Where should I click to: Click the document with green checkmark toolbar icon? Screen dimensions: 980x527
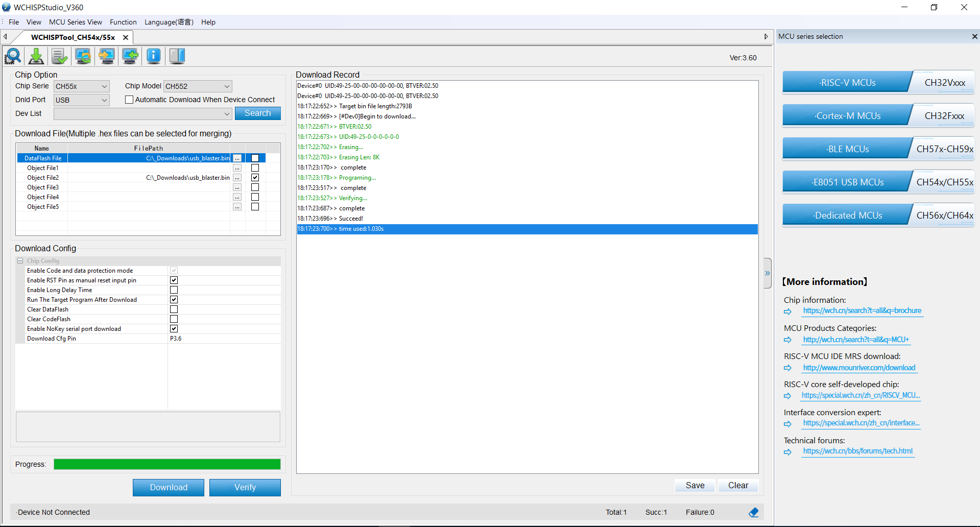point(60,56)
